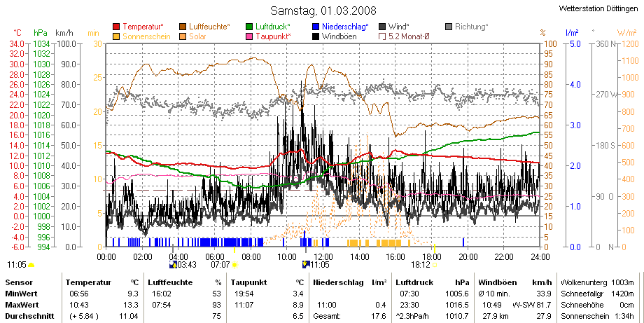Click the sunset icon beside 18:12
Viewport: 644px width, 323px height.
[434, 265]
